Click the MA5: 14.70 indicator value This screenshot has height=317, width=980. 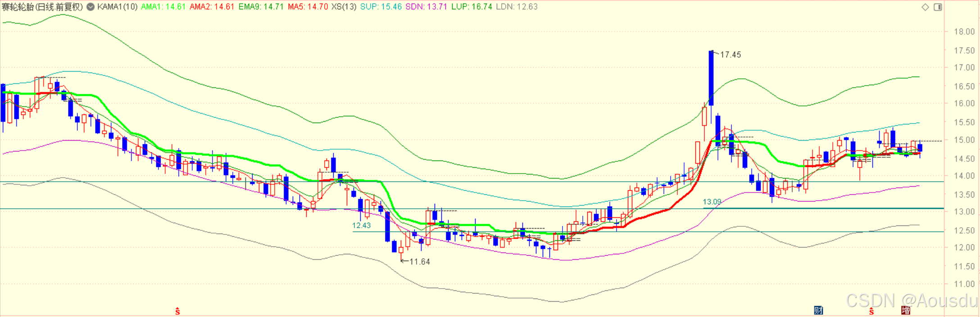click(x=308, y=7)
